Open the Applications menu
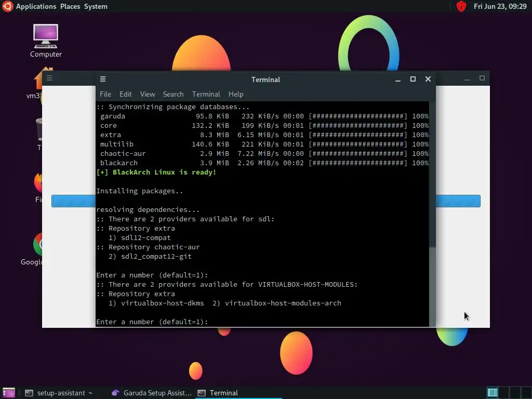 pos(36,6)
